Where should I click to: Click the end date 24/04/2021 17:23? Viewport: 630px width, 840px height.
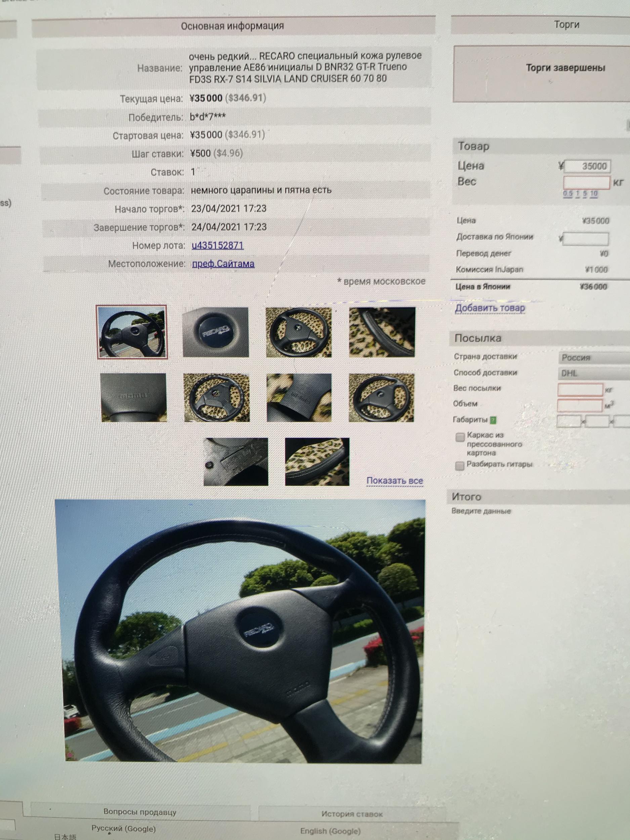[x=229, y=227]
